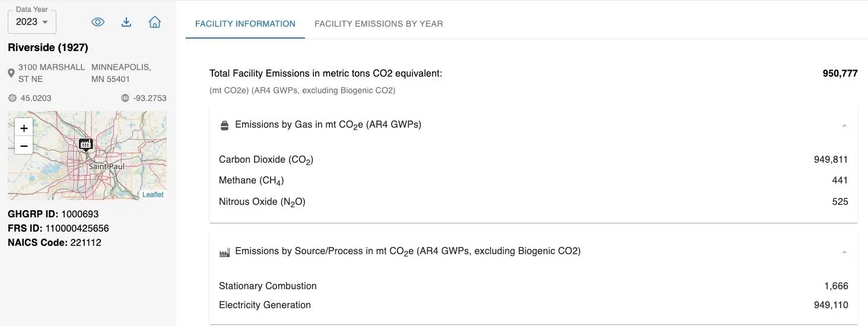Toggle the eye view icon

pyautogui.click(x=98, y=22)
